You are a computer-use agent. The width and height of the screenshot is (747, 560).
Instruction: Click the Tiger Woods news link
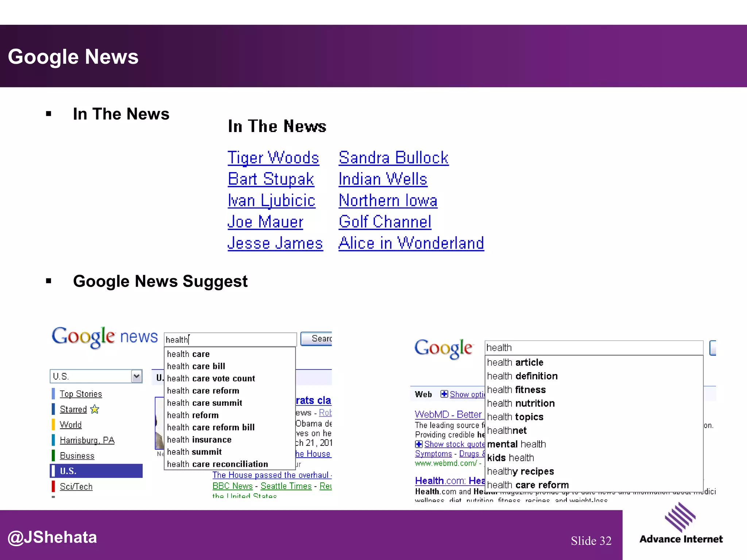273,157
